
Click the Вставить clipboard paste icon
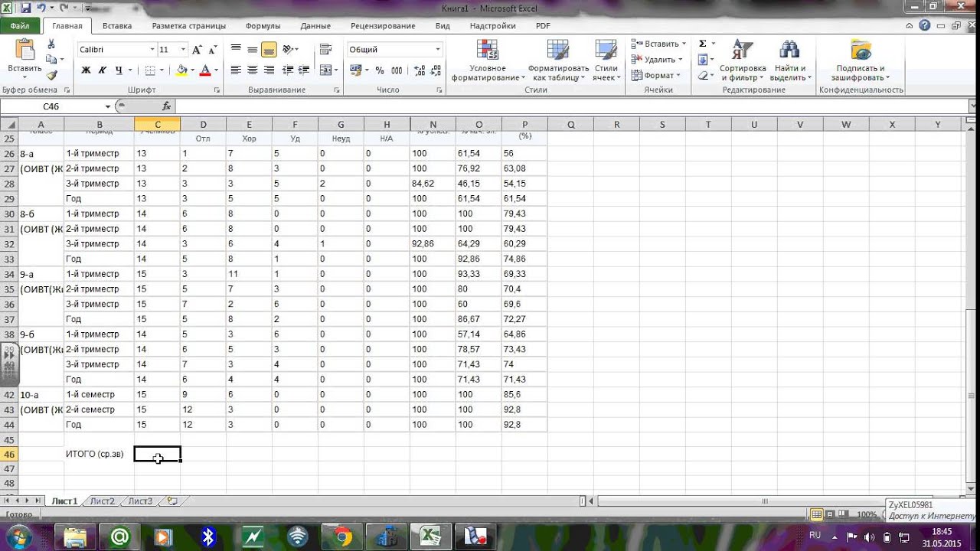pyautogui.click(x=24, y=50)
